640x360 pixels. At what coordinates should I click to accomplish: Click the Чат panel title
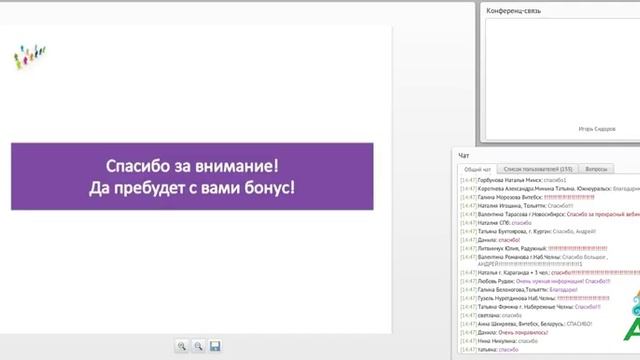464,156
